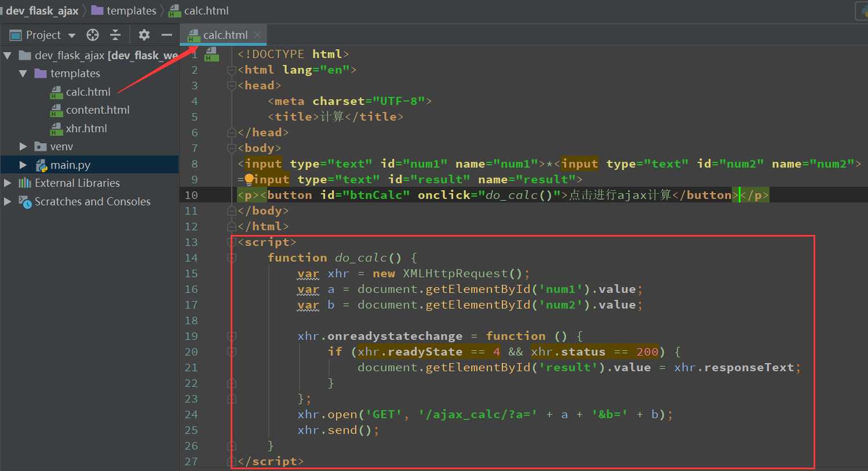The width and height of the screenshot is (868, 471).
Task: Select the templates folder label in tree
Action: (75, 74)
